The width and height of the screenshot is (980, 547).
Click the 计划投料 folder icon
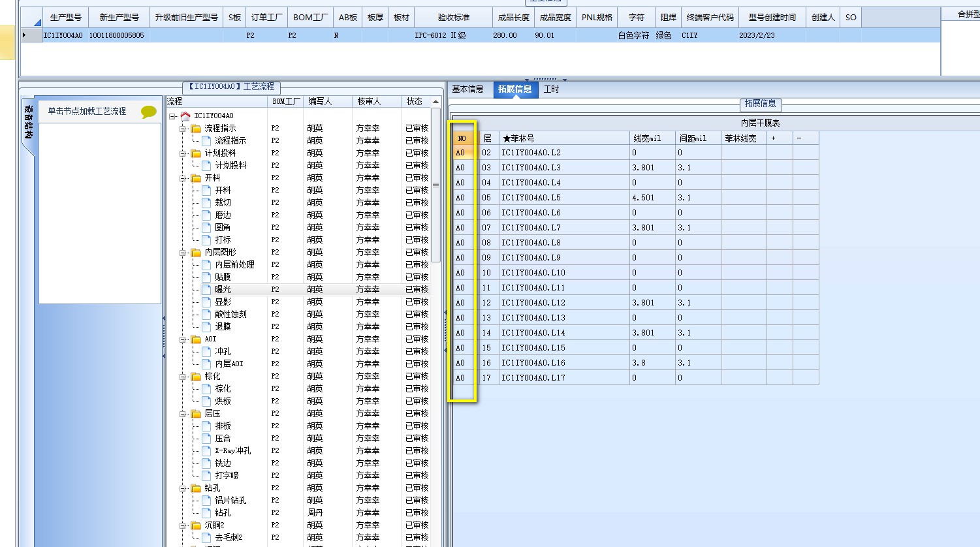(x=196, y=153)
